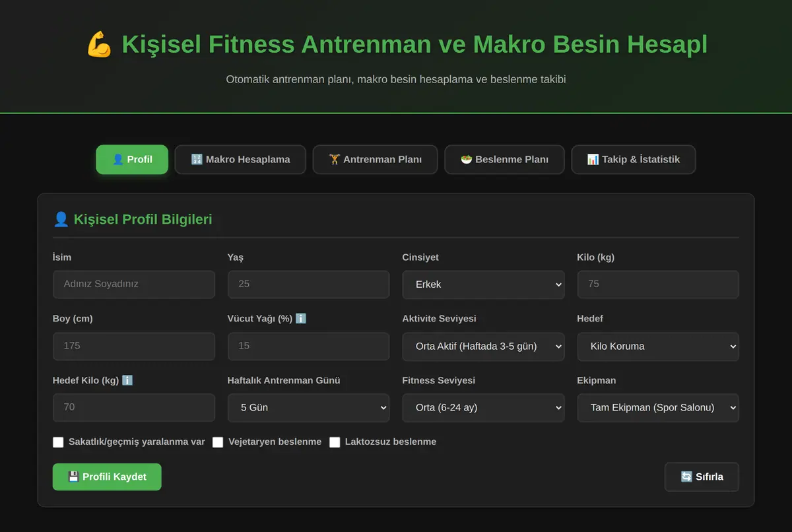The width and height of the screenshot is (792, 532).
Task: Expand the Aktivite Seviyesi dropdown
Action: tap(483, 347)
